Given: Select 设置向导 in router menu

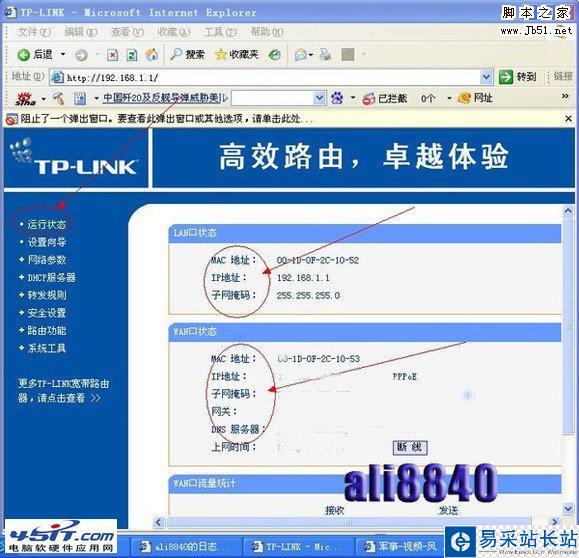Looking at the screenshot, I should pyautogui.click(x=47, y=242).
